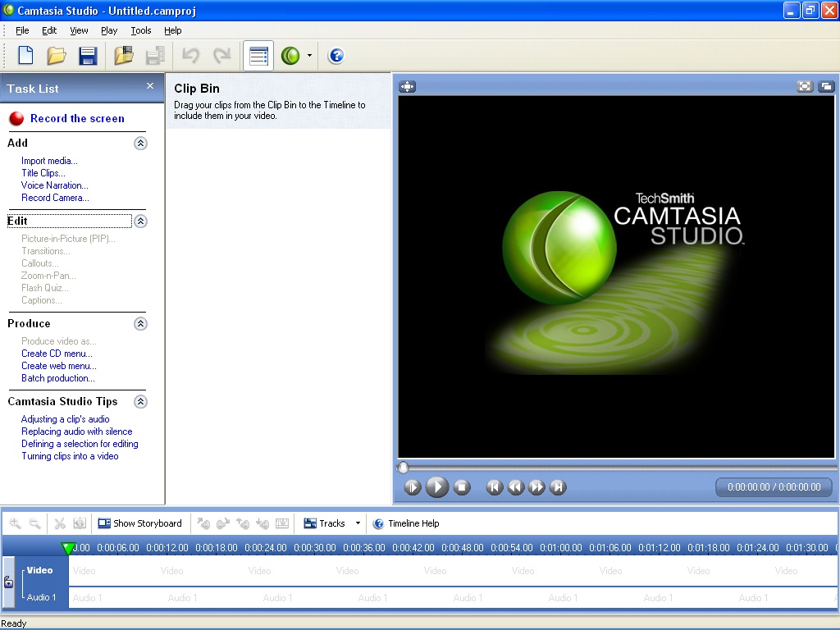Image resolution: width=840 pixels, height=630 pixels.
Task: Click the Record the screen link
Action: click(x=77, y=118)
